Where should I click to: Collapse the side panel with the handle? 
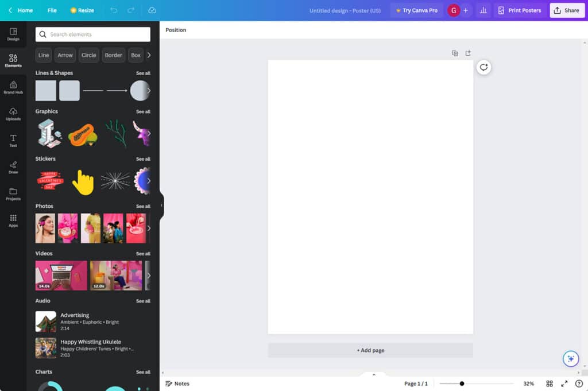pyautogui.click(x=161, y=205)
